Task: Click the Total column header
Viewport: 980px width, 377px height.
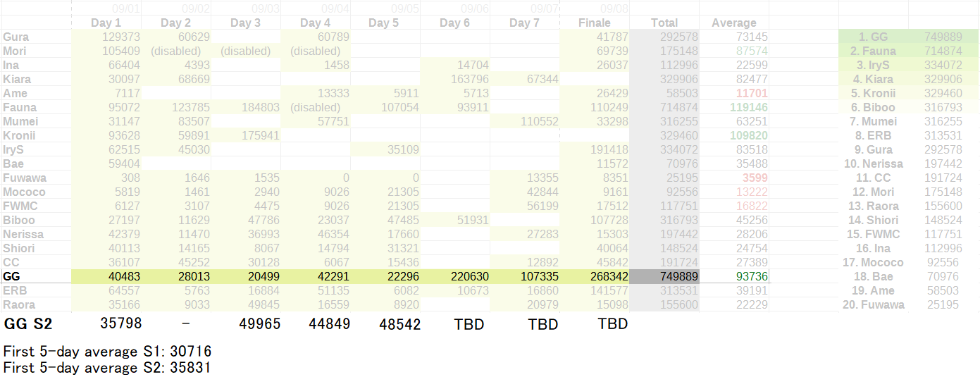Action: [x=664, y=23]
